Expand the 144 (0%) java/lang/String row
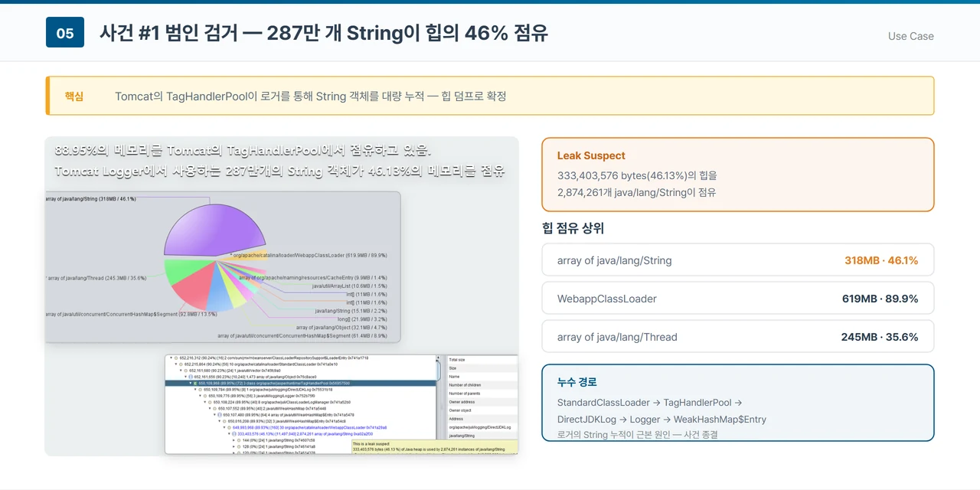The image size is (980, 490). click(234, 440)
